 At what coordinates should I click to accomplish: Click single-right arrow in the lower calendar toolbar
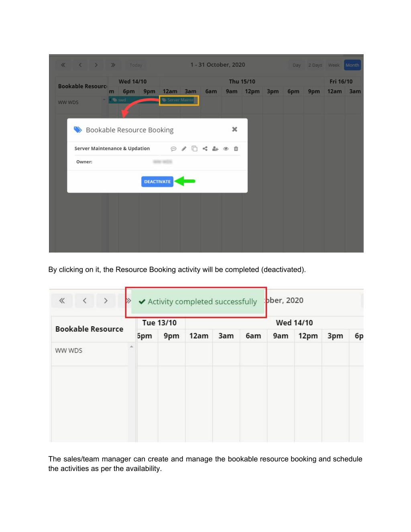pos(106,300)
